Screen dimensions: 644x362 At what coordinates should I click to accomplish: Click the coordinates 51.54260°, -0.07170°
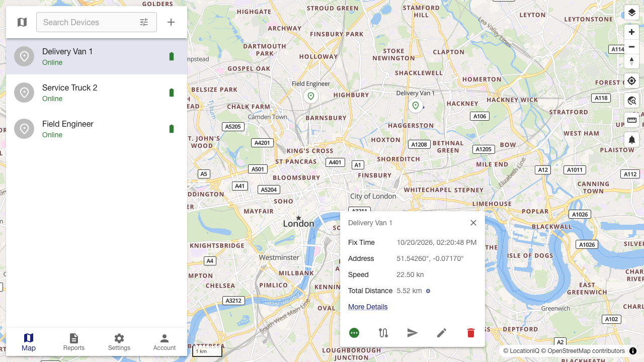pyautogui.click(x=430, y=258)
